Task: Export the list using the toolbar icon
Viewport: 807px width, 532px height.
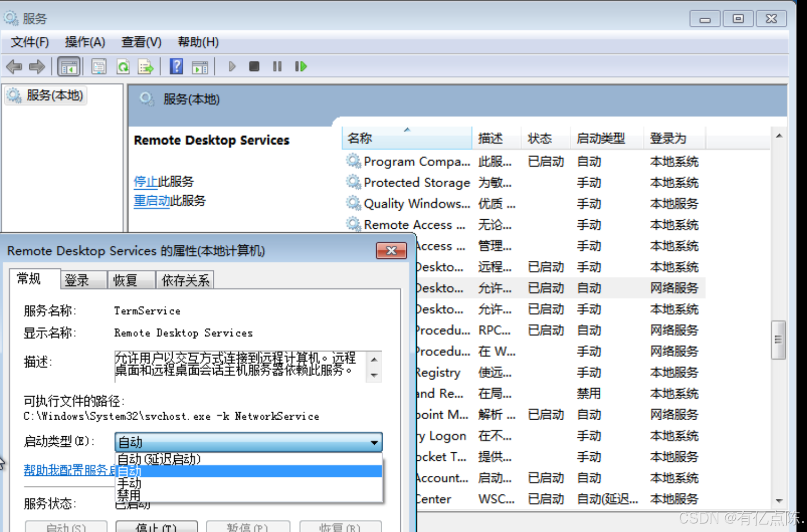Action: click(x=146, y=66)
